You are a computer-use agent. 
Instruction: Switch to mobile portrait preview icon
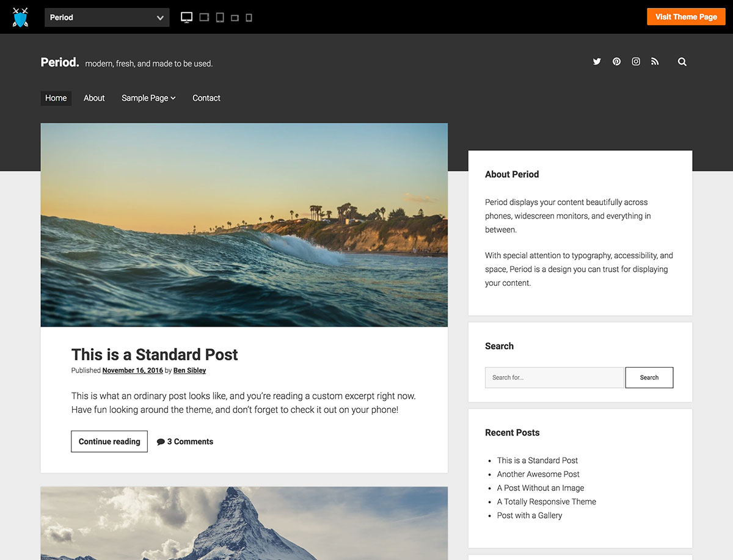tap(249, 18)
